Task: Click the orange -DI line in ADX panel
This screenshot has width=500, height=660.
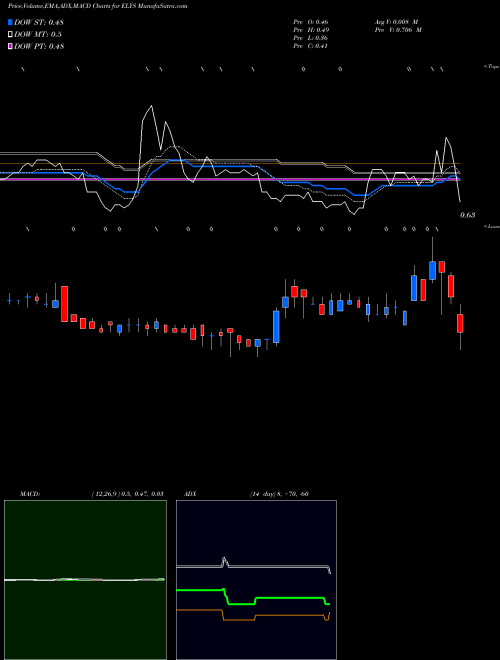Action: click(x=290, y=615)
